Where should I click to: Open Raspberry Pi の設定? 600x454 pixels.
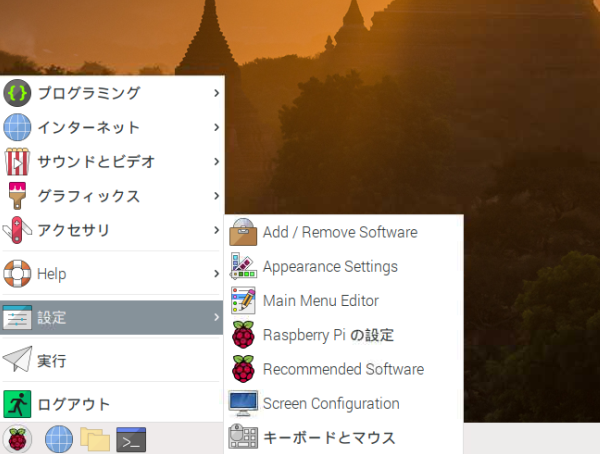(344, 335)
